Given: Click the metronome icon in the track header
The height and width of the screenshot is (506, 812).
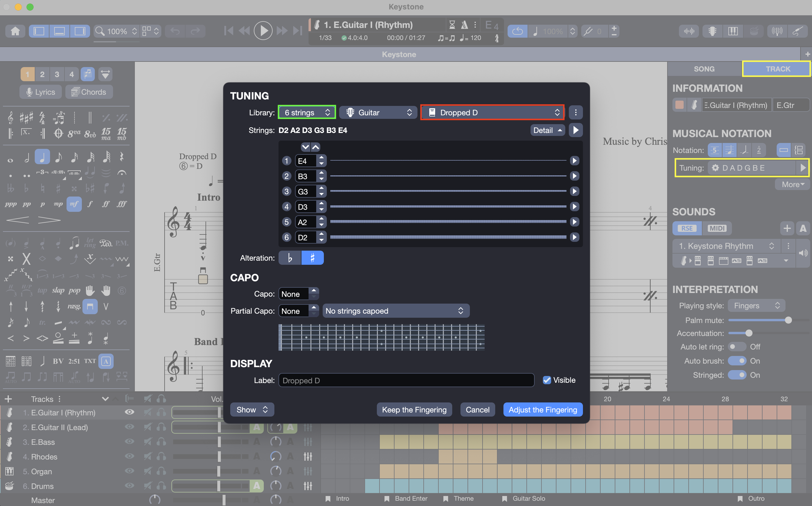Looking at the screenshot, I should point(464,25).
